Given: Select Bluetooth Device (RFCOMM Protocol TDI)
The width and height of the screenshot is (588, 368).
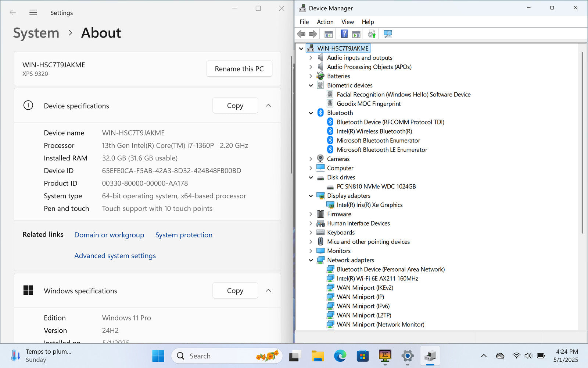Looking at the screenshot, I should click(x=390, y=122).
